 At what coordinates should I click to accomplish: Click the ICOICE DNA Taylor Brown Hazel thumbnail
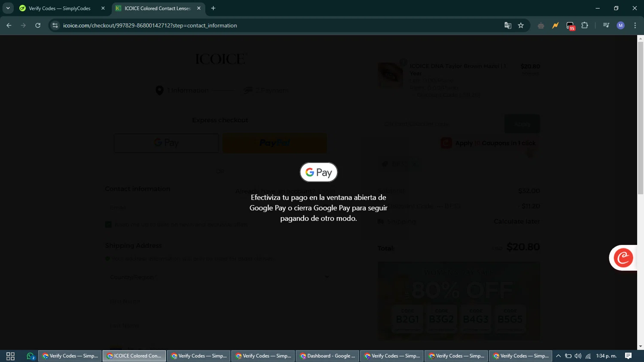pyautogui.click(x=390, y=75)
